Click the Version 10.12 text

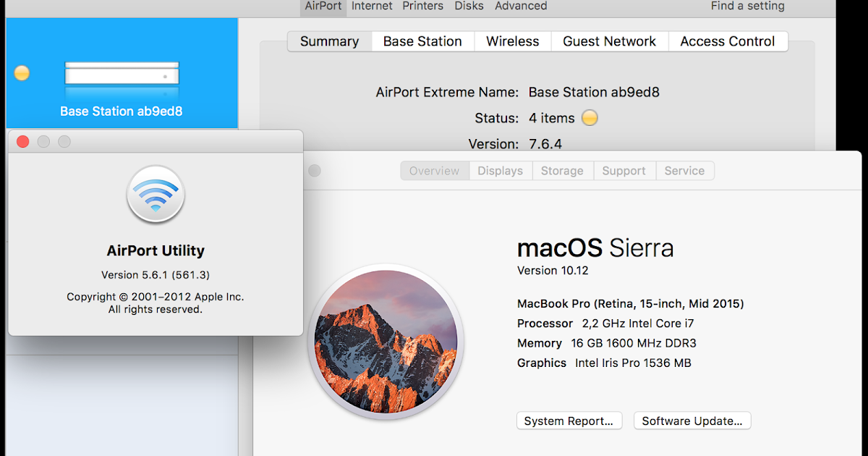coord(553,271)
